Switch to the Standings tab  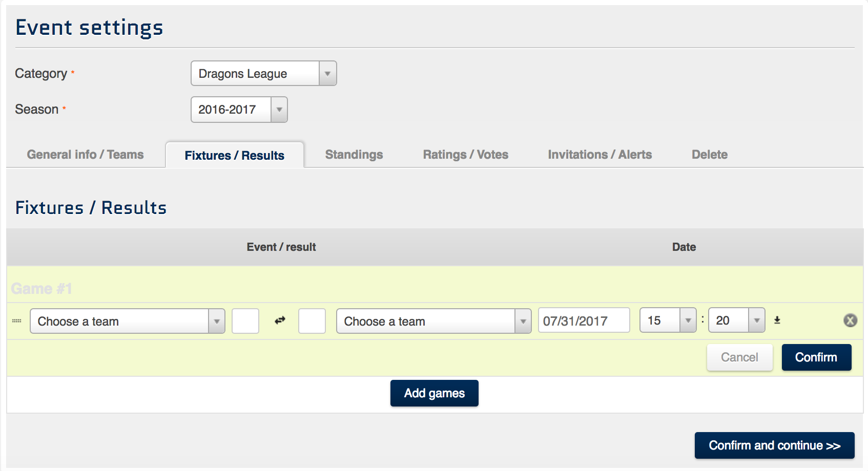coord(354,155)
